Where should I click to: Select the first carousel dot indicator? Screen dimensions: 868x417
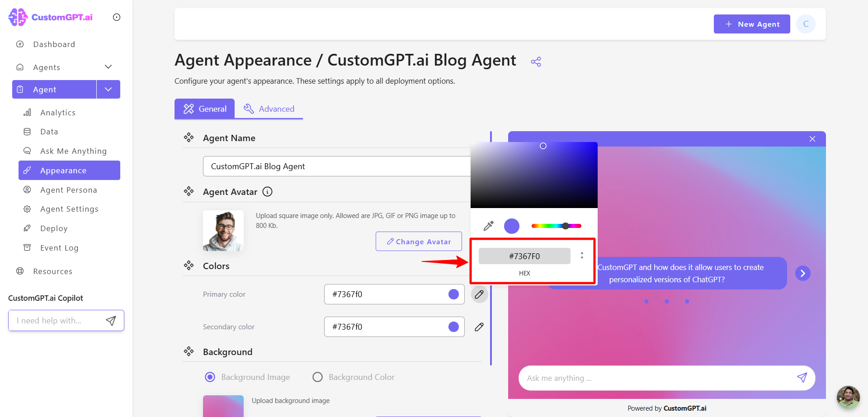tap(646, 301)
